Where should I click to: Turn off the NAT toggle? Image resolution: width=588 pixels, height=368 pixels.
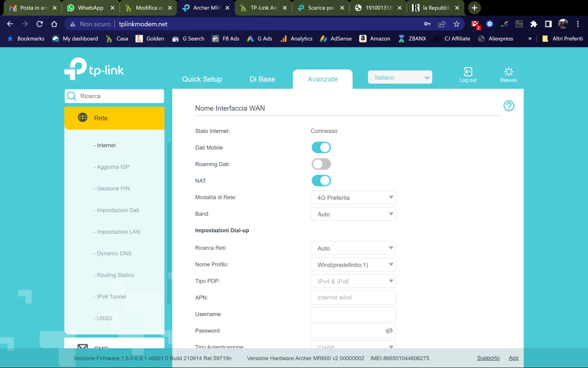321,181
